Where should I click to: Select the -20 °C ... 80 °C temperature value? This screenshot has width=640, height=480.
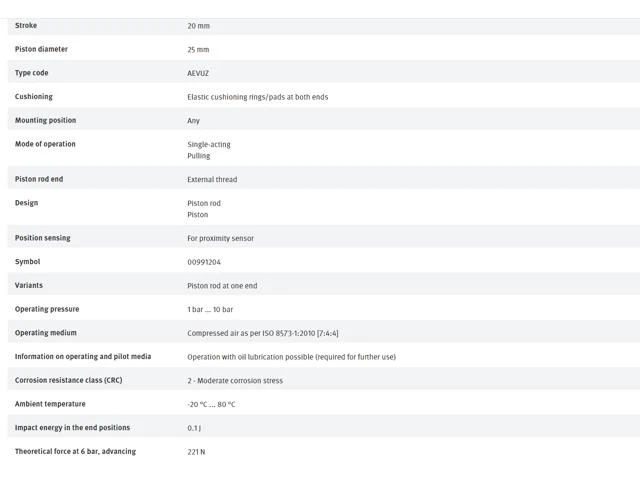tap(211, 404)
